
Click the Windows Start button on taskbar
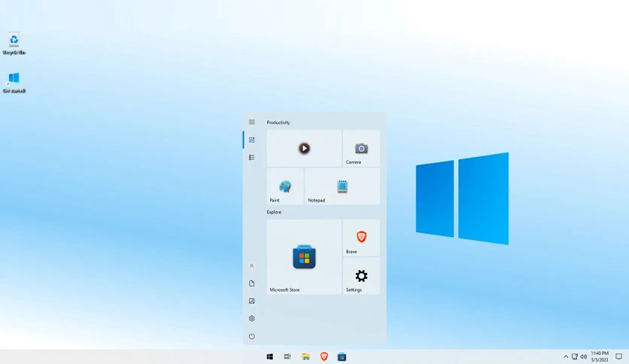pyautogui.click(x=270, y=356)
